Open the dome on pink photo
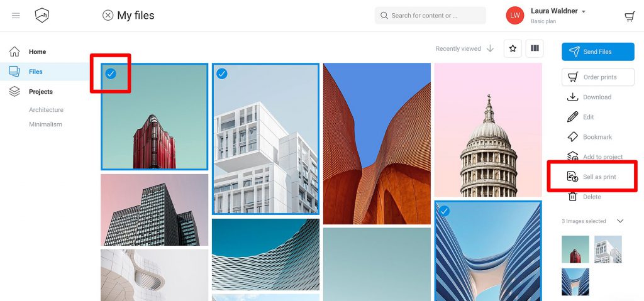 (488, 129)
